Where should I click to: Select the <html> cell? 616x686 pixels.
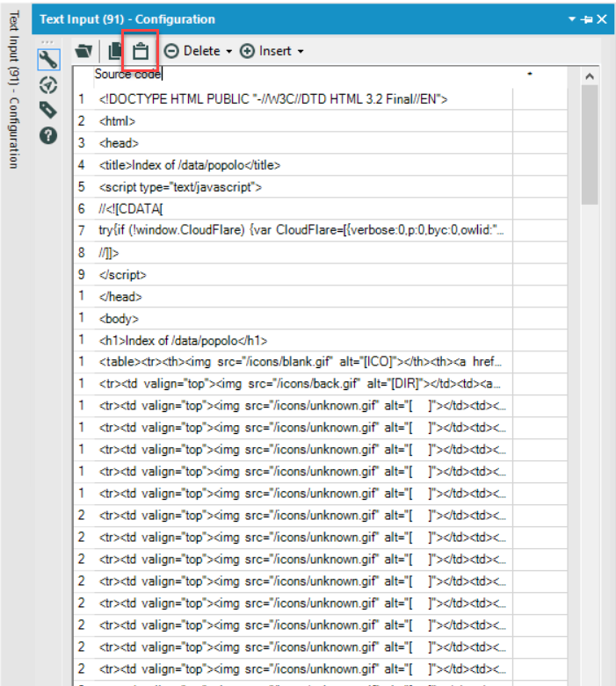[303, 121]
